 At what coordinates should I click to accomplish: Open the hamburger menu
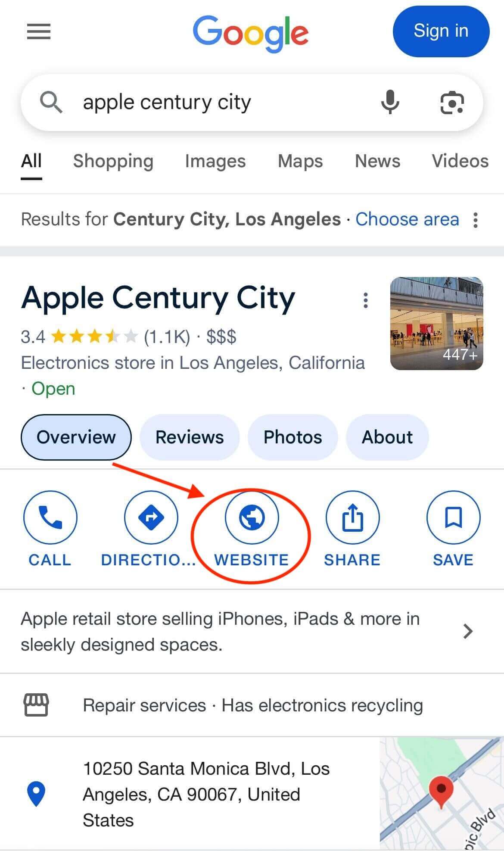39,31
